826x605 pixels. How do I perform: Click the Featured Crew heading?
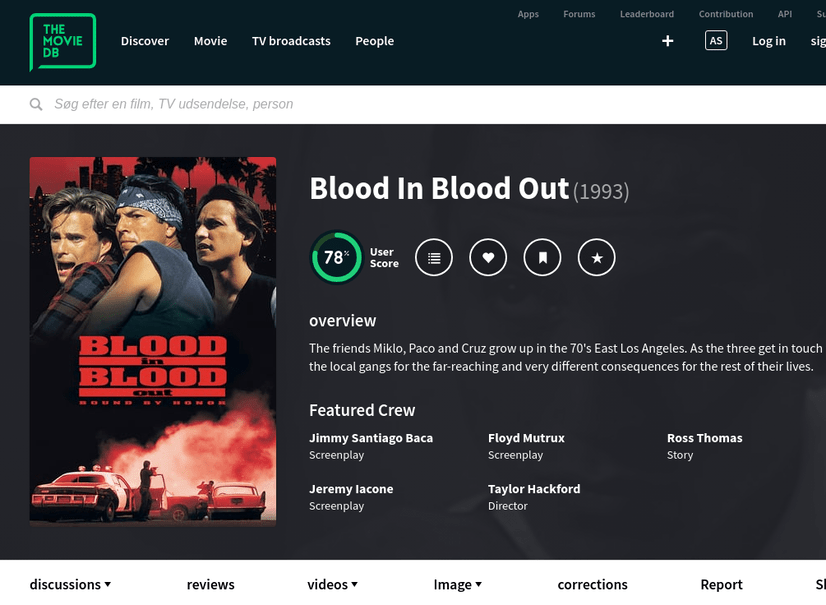[x=362, y=410]
